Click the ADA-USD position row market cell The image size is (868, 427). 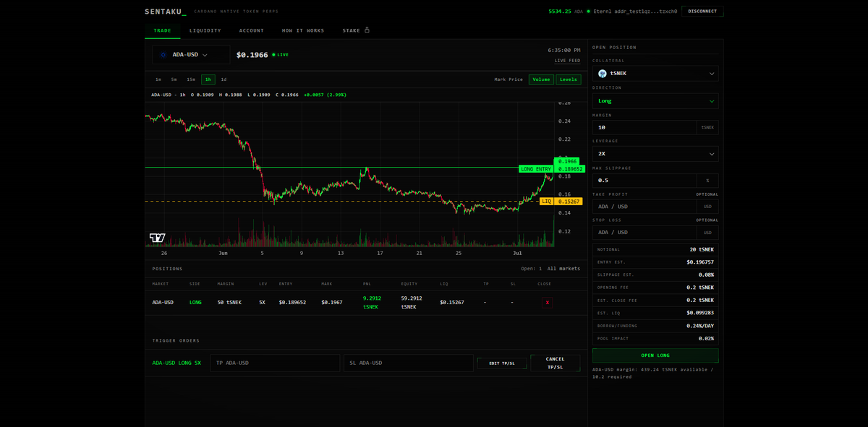coord(163,303)
